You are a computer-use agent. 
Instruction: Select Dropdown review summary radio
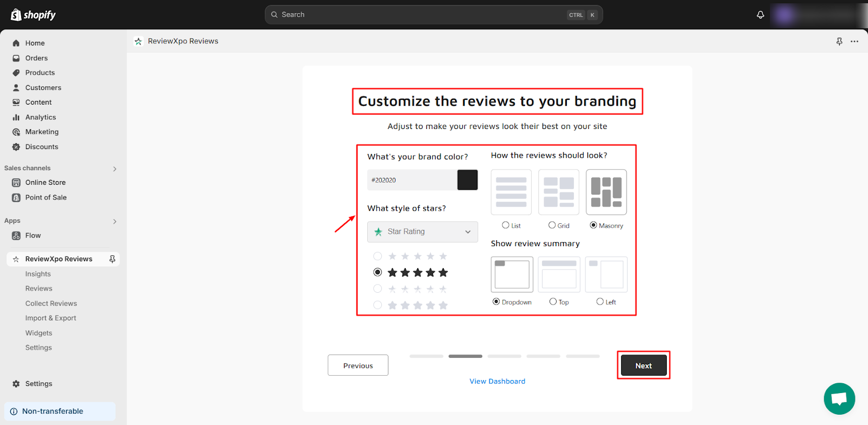pos(496,301)
